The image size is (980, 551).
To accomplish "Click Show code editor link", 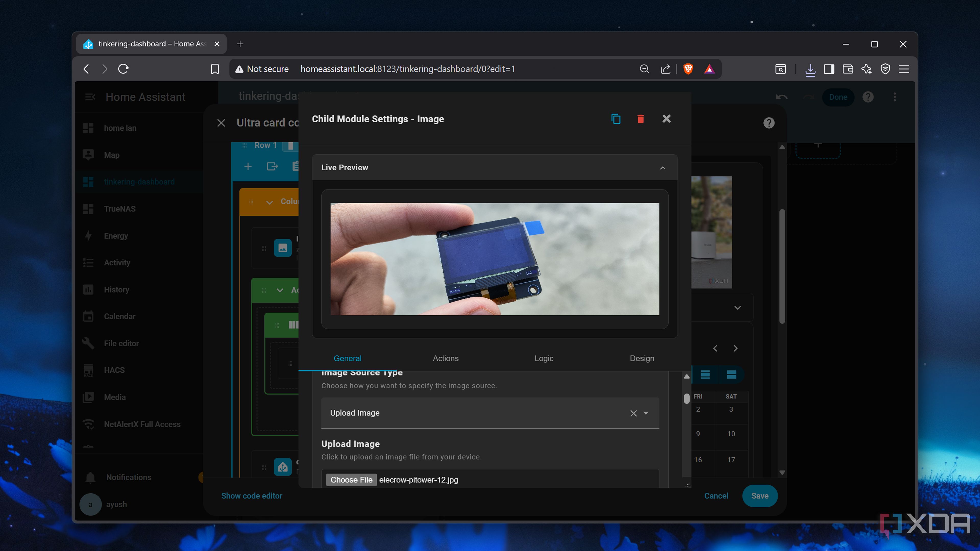I will [x=251, y=496].
